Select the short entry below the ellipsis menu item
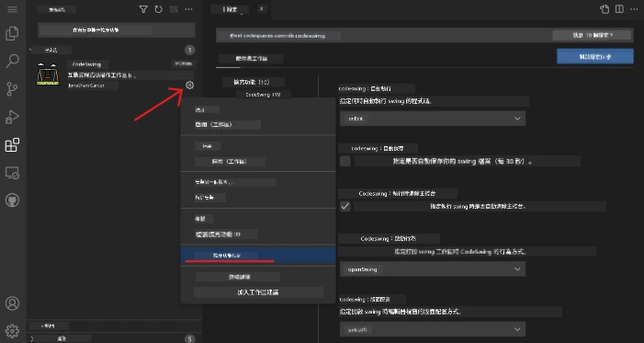 (258, 198)
